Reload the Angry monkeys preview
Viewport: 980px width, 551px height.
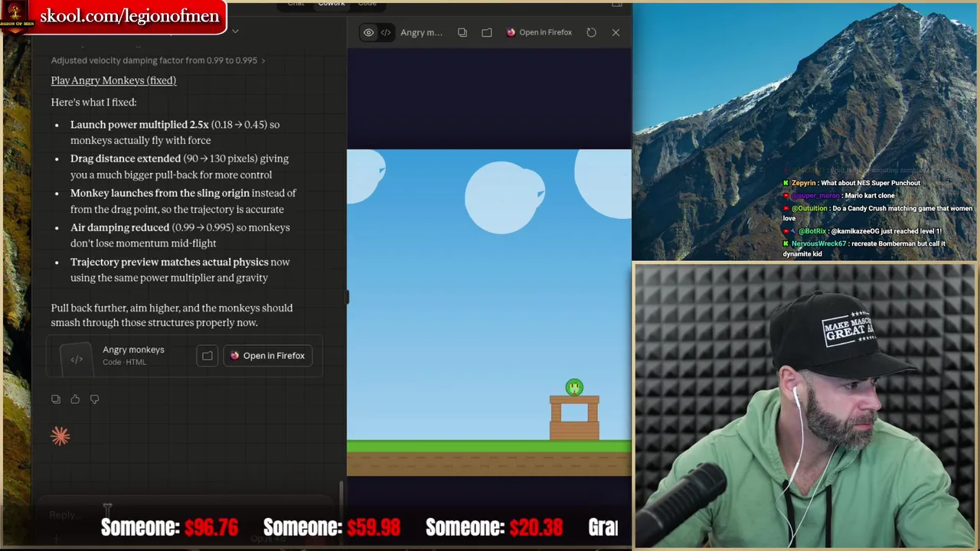tap(591, 32)
